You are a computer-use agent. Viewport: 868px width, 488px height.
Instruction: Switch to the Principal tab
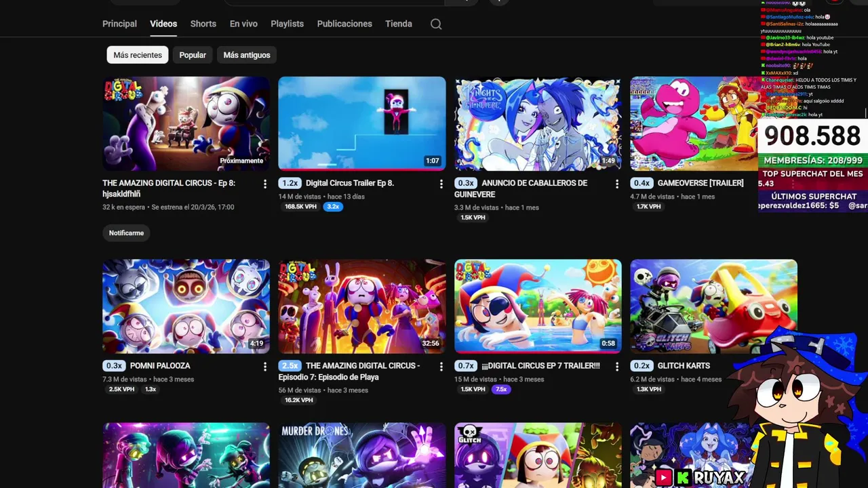[x=119, y=24]
